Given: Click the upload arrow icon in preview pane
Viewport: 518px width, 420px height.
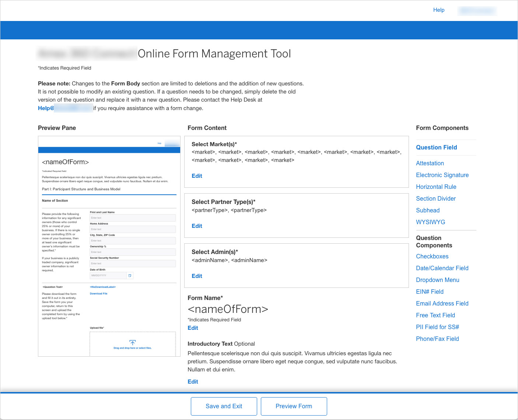Looking at the screenshot, I should [x=133, y=343].
